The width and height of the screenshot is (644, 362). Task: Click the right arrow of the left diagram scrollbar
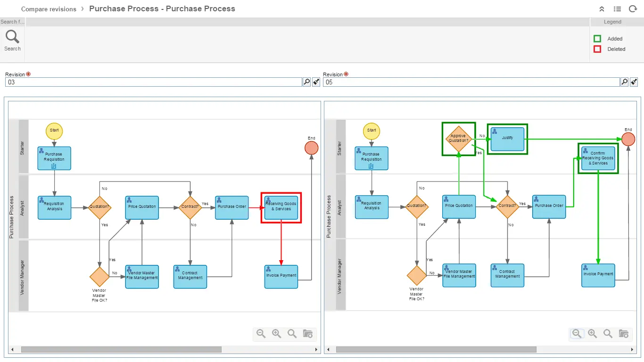(x=316, y=350)
